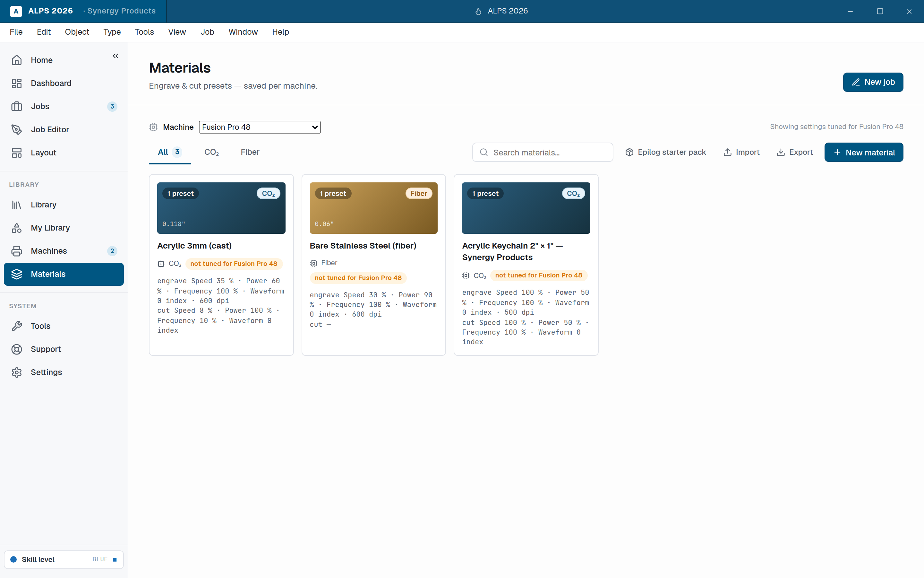Image resolution: width=924 pixels, height=578 pixels.
Task: Click the Support lifebuoy icon
Action: point(16,349)
